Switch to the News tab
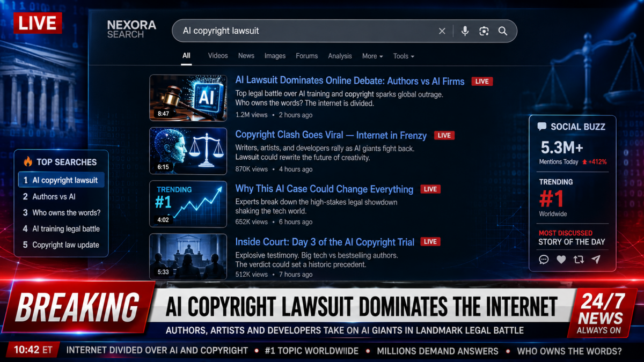The image size is (644, 362). point(246,56)
